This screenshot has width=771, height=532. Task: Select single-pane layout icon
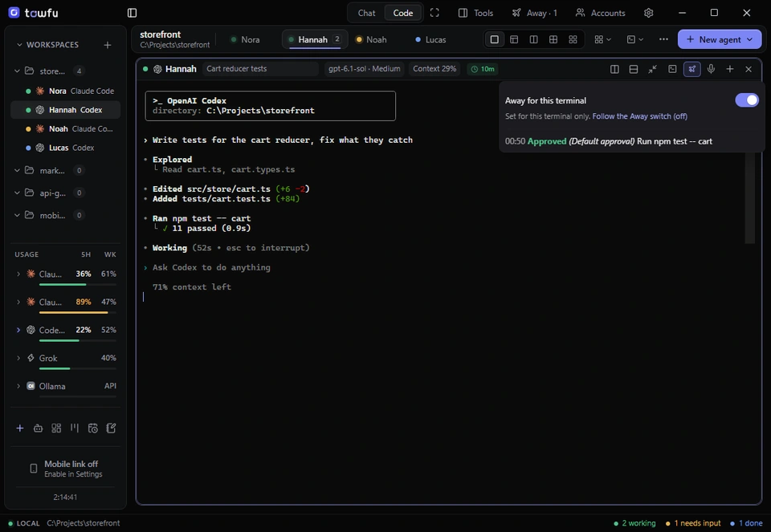point(494,39)
